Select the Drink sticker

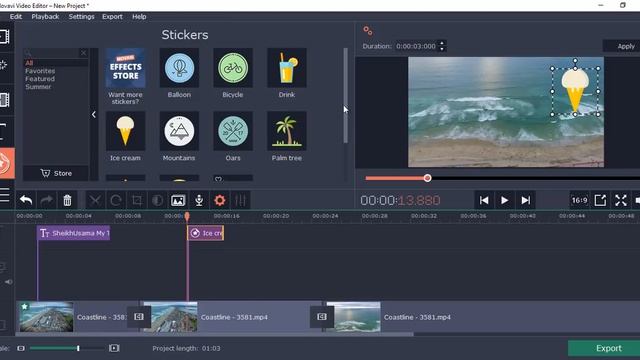[287, 68]
